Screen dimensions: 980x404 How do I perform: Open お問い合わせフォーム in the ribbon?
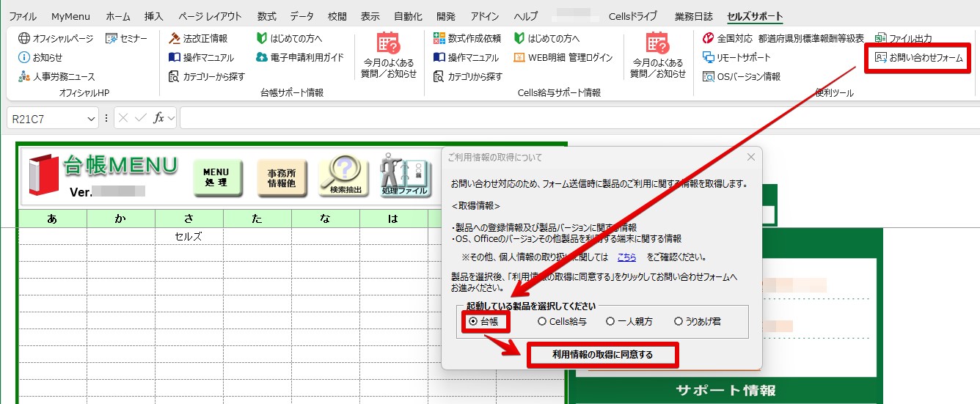click(918, 57)
